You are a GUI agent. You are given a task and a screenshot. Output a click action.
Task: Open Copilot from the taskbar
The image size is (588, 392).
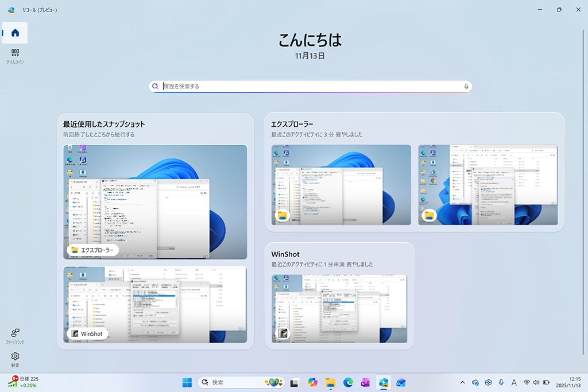tap(312, 383)
